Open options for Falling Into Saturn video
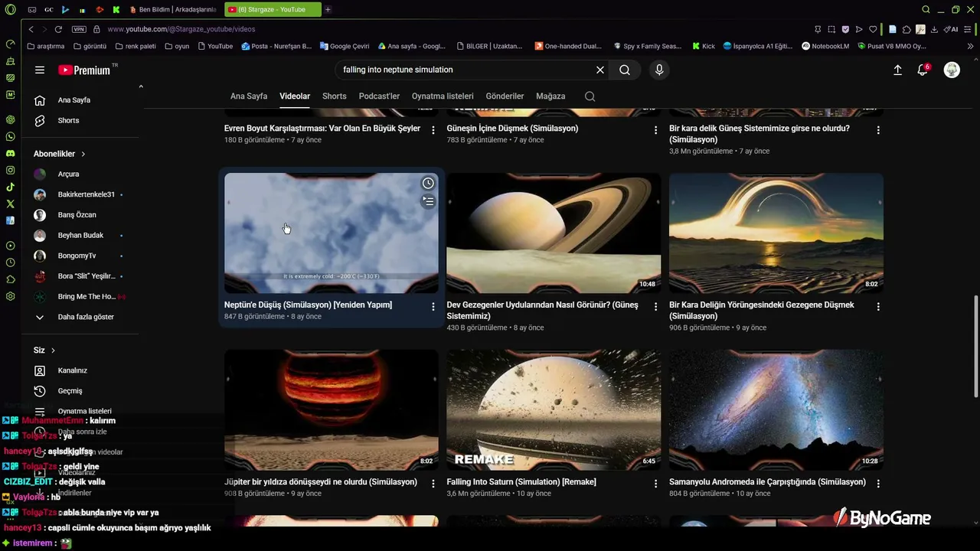The height and width of the screenshot is (551, 980). click(x=655, y=484)
